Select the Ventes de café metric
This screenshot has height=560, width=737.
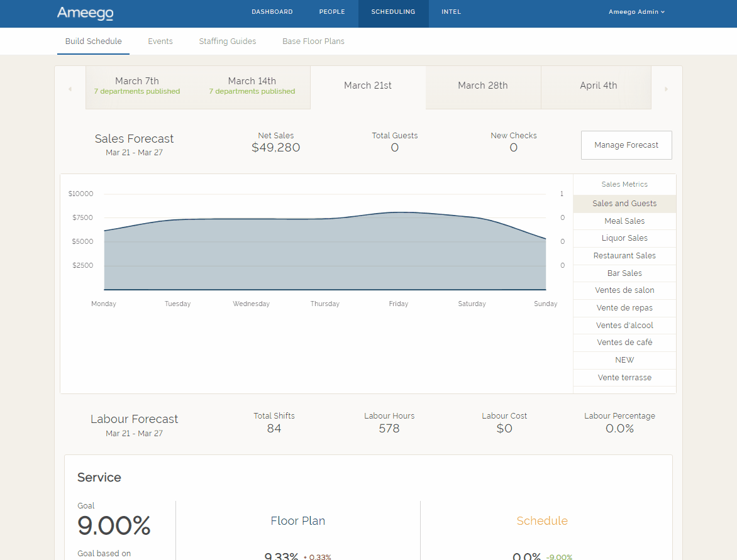[x=624, y=343]
